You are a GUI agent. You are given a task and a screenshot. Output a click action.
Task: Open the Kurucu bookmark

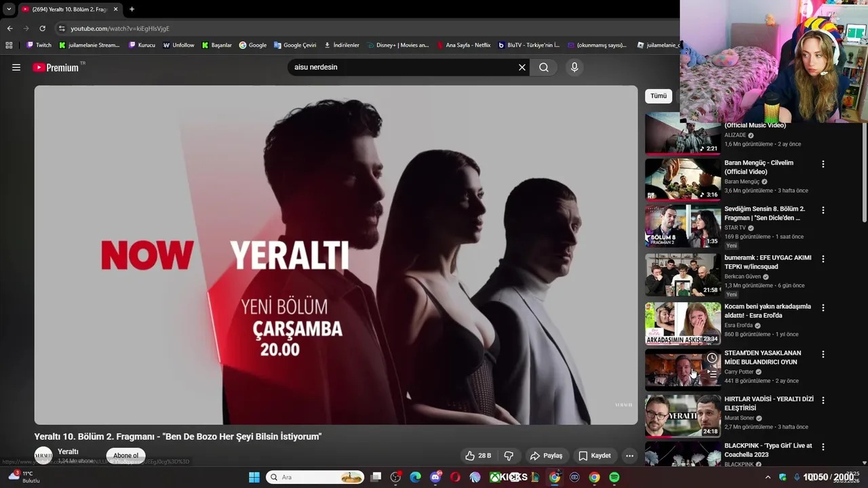(x=142, y=45)
